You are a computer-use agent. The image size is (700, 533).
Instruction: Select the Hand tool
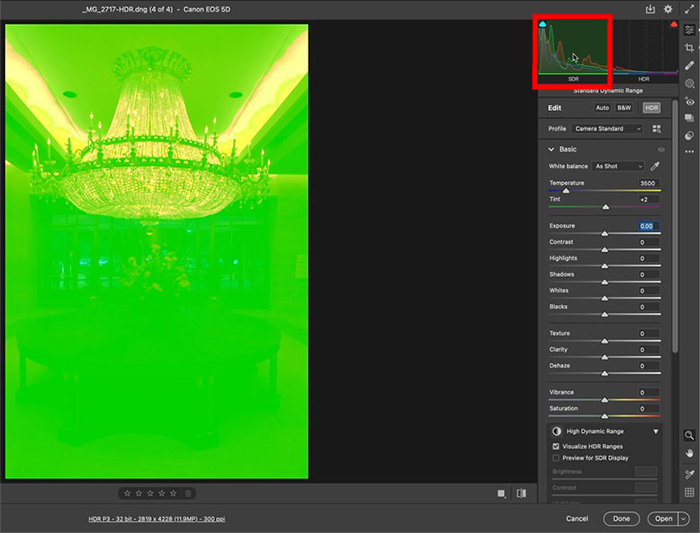(x=690, y=453)
